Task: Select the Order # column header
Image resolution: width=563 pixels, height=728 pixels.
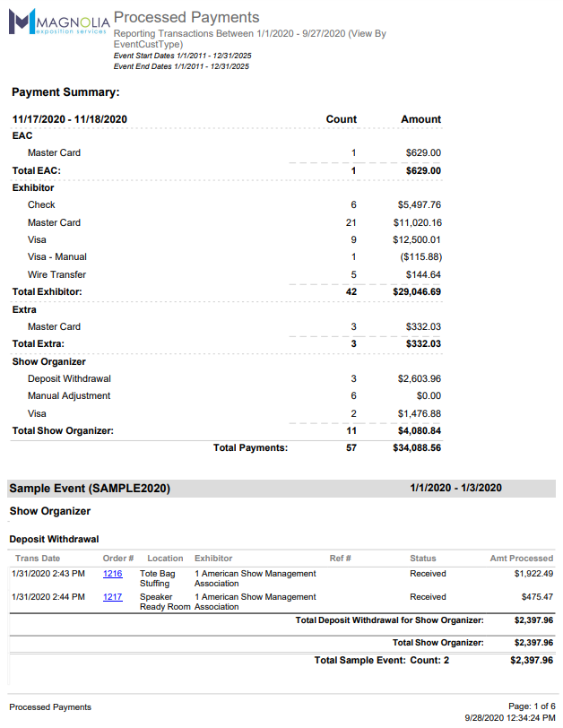Action: click(x=118, y=559)
